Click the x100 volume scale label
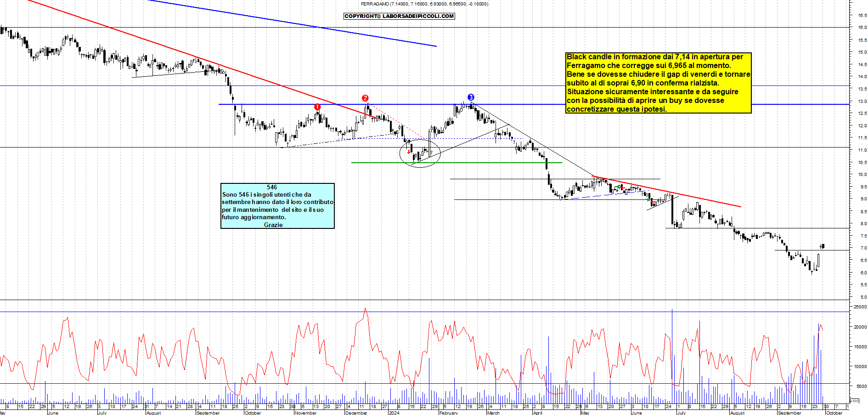The width and height of the screenshot is (868, 415). [854, 401]
